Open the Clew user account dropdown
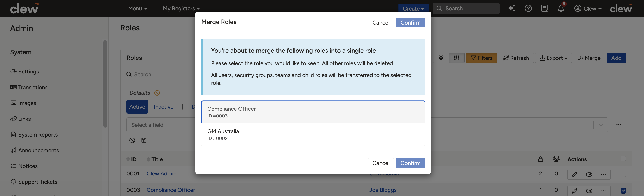Viewport: 644px width, 196px height. (588, 8)
